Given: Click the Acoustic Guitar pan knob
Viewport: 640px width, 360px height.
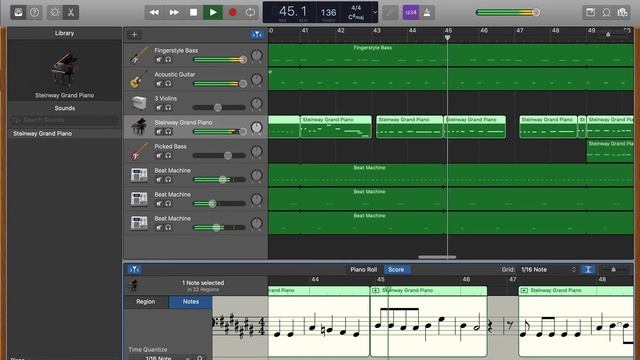Looking at the screenshot, I should point(256,80).
